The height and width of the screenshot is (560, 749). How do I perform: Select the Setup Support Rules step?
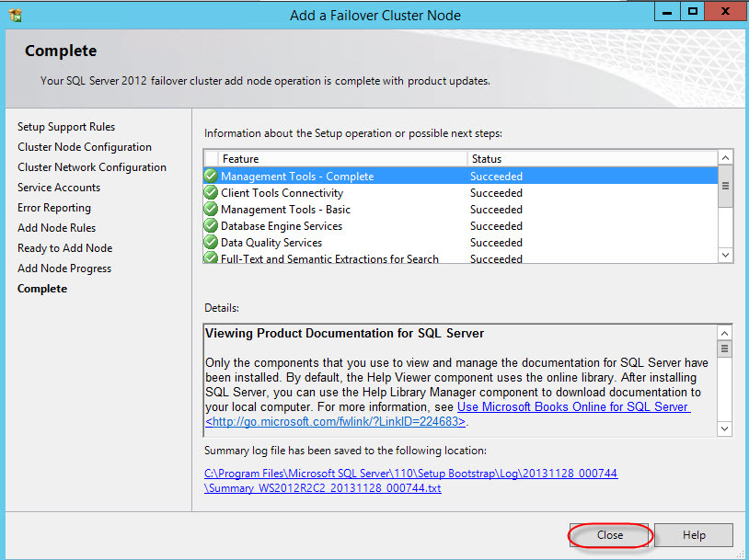[x=66, y=127]
